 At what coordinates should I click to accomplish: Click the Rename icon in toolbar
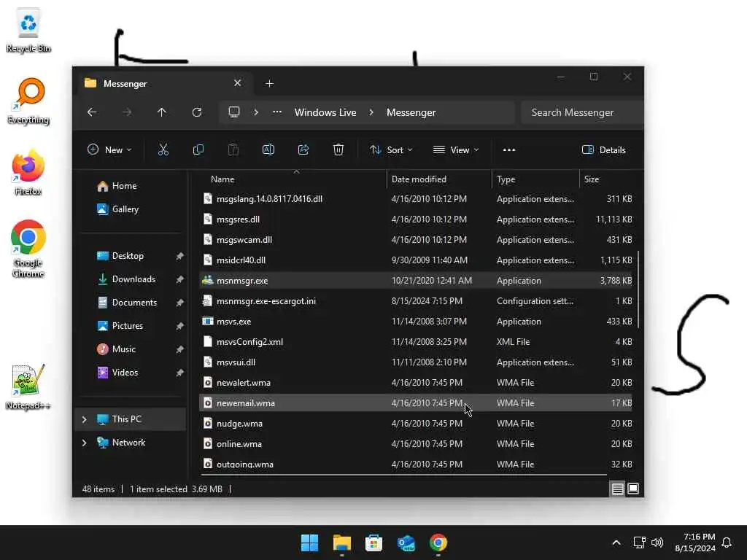268,149
